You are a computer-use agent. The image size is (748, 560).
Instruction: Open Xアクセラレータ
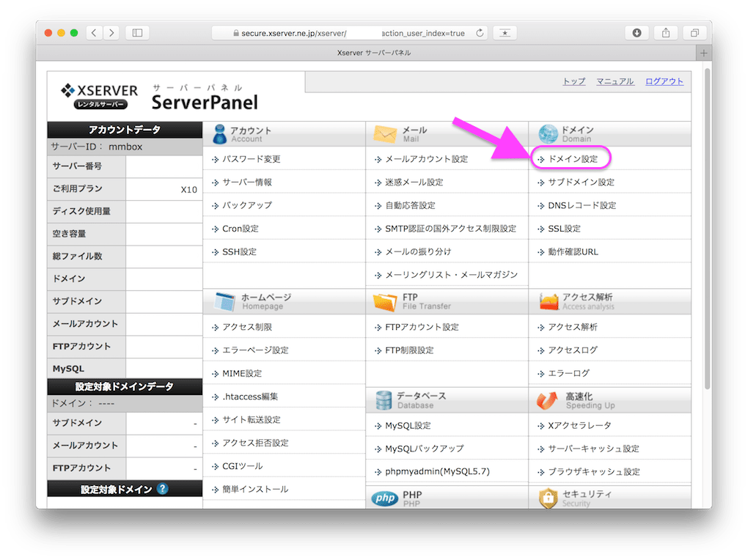pyautogui.click(x=579, y=425)
